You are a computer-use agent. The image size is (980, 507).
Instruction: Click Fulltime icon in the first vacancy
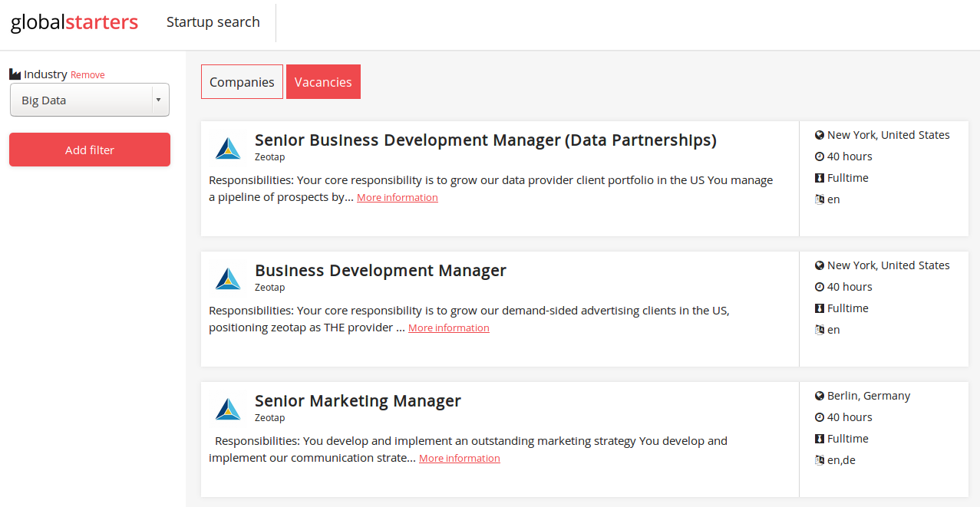click(x=820, y=178)
